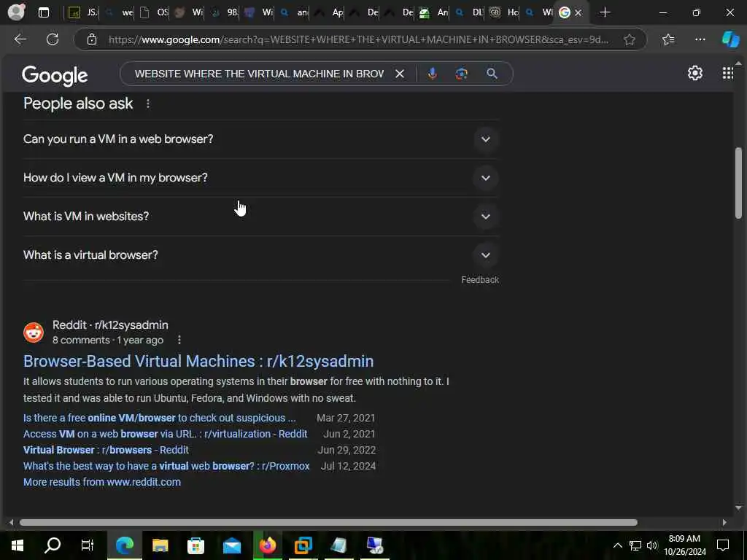Screen dimensions: 747x560
Task: Show hidden system tray icons
Action: [617, 545]
